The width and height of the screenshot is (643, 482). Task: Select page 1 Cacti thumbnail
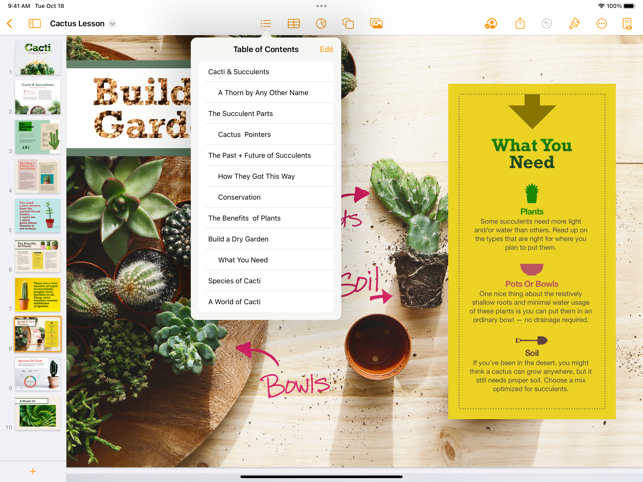point(38,58)
